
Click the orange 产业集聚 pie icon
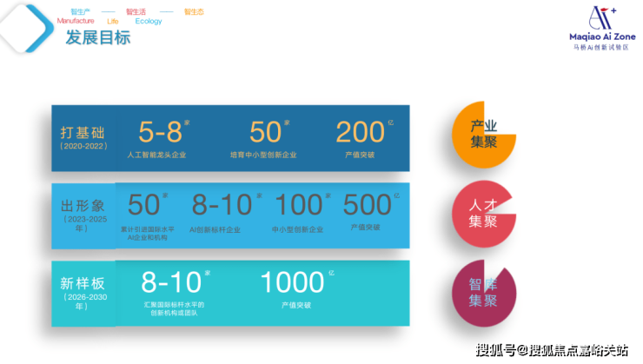point(484,135)
